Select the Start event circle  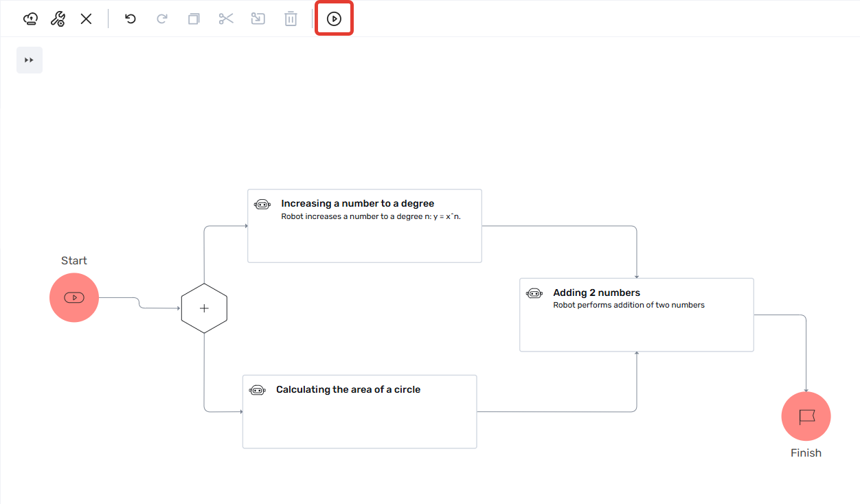(x=74, y=297)
